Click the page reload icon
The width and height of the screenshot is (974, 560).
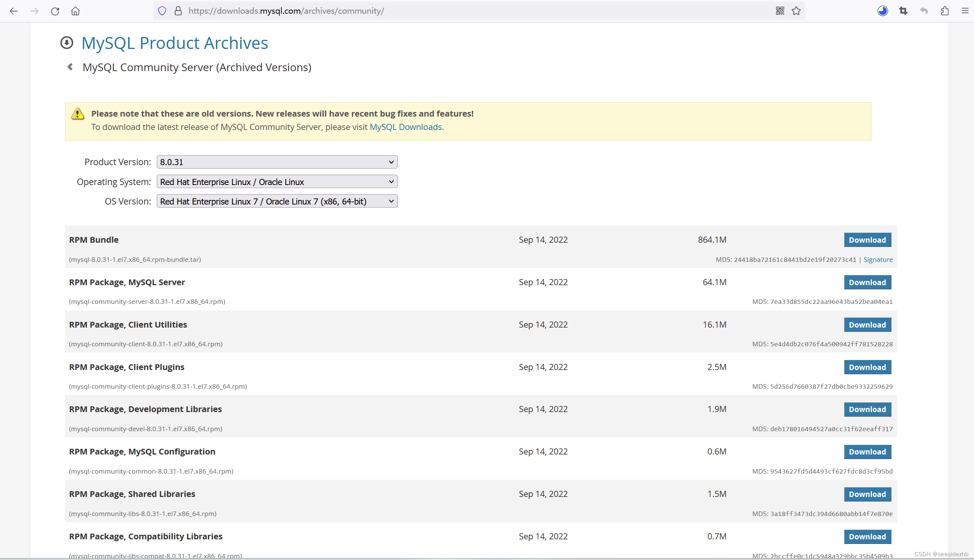pos(56,11)
